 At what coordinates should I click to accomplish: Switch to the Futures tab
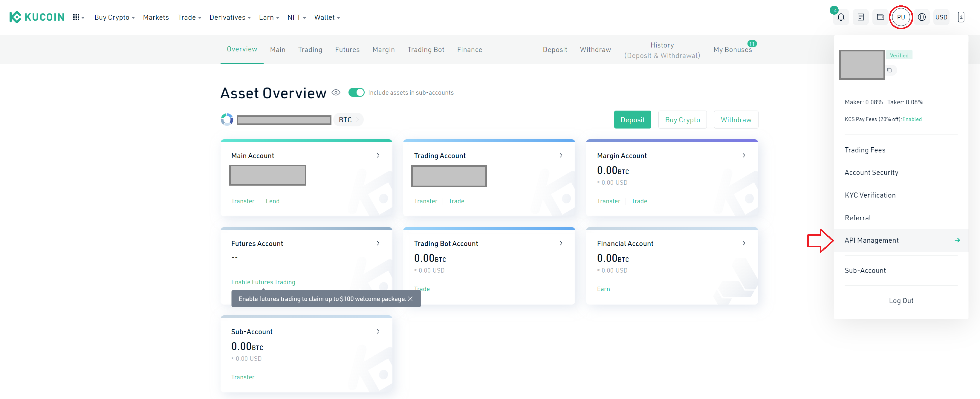[x=347, y=49]
